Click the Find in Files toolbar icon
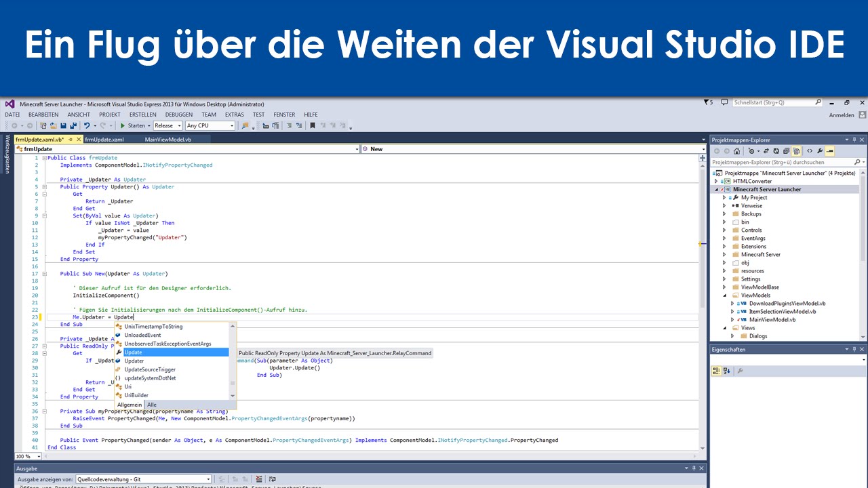This screenshot has width=868, height=488. [244, 125]
